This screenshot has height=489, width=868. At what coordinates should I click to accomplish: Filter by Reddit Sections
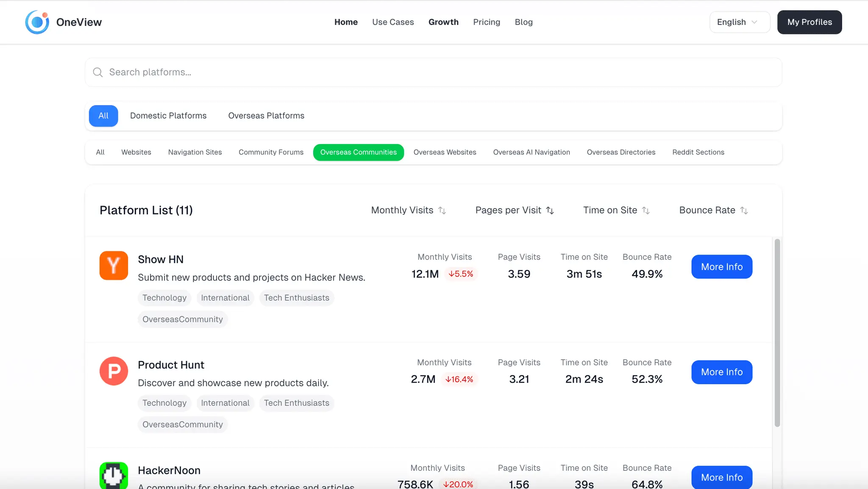(698, 152)
